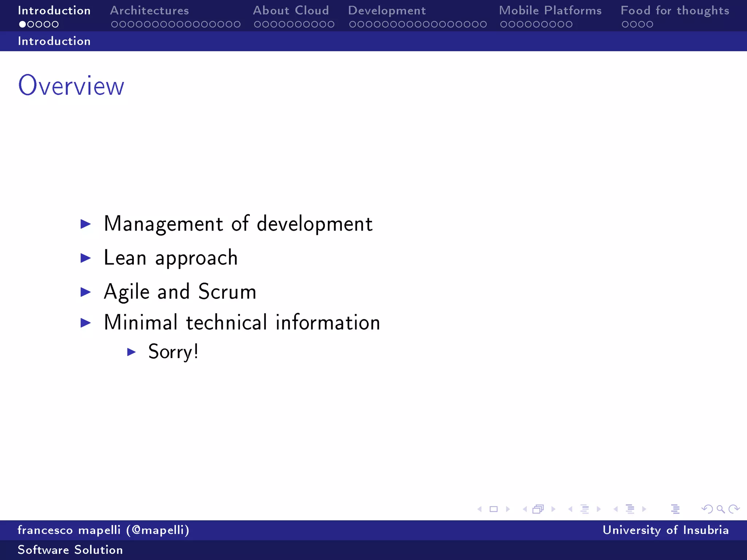Screen dimensions: 747x560
Task: Click the 'Management of development' bullet text
Action: tap(238, 224)
